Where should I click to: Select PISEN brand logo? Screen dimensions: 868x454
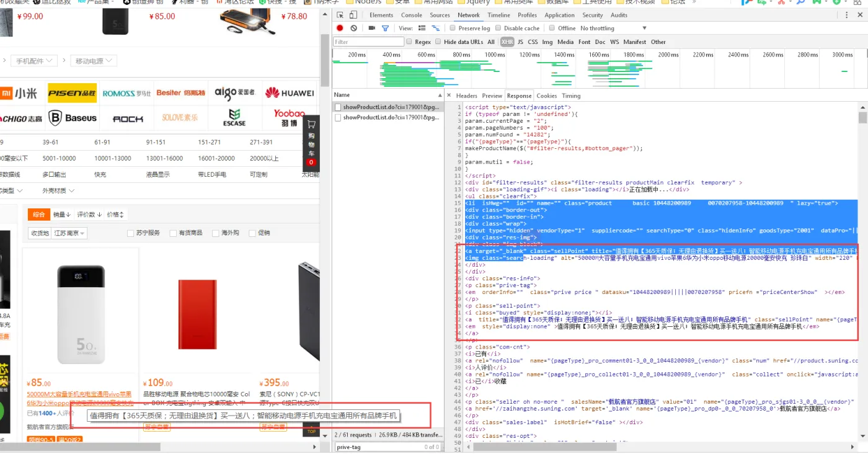[x=72, y=93]
